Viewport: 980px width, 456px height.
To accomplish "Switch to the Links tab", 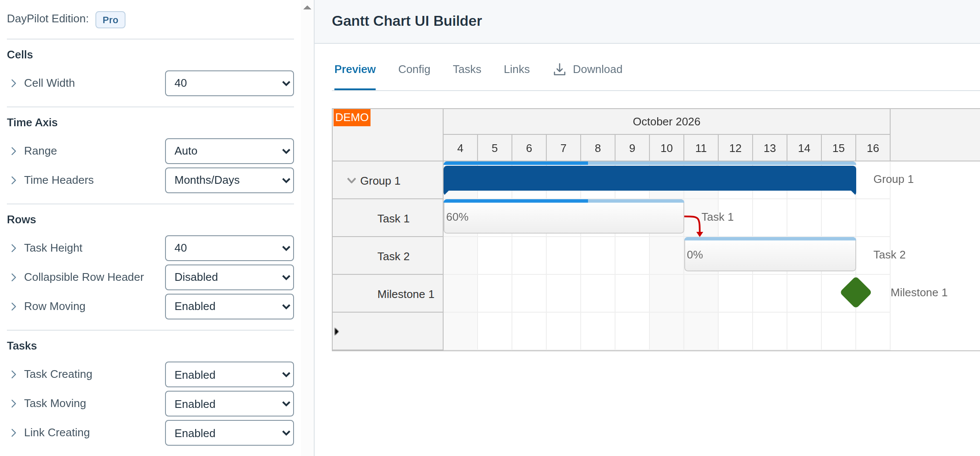I will (x=517, y=69).
